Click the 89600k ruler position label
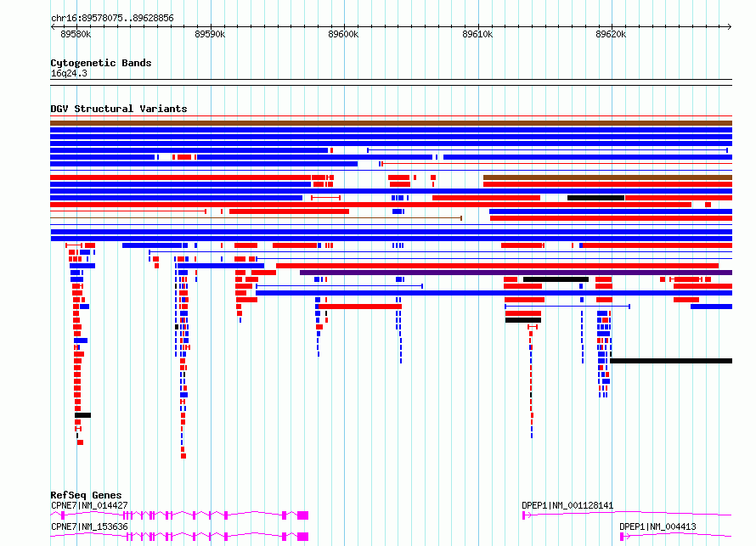The image size is (756, 546). [x=343, y=34]
